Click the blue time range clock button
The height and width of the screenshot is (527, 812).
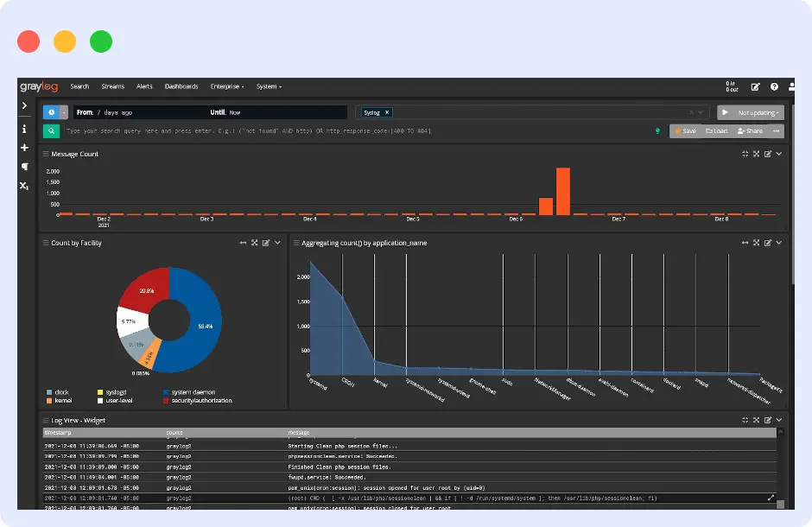51,112
